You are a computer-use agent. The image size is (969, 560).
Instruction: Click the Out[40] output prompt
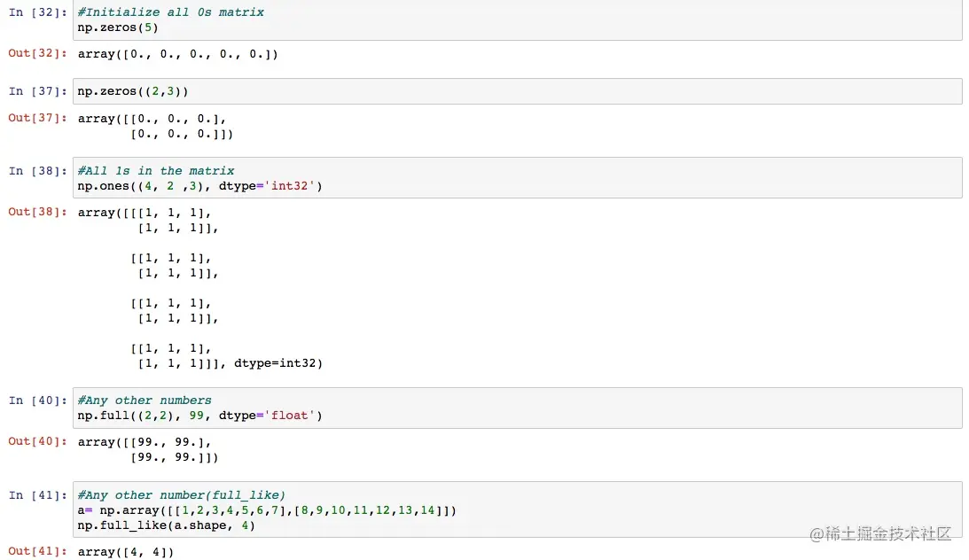click(37, 442)
